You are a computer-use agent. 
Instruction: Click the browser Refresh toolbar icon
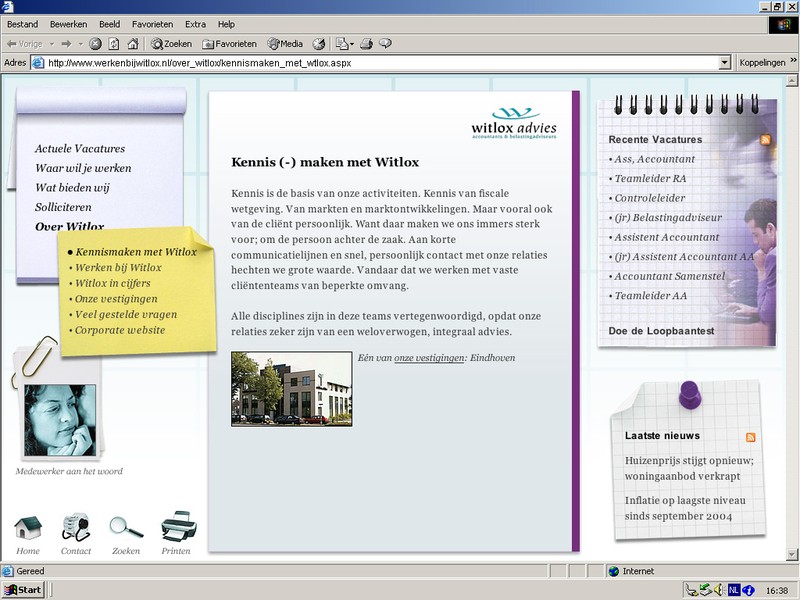click(114, 44)
